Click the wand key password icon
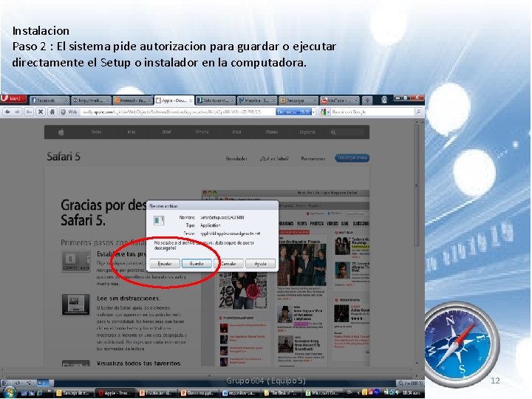 point(29,112)
